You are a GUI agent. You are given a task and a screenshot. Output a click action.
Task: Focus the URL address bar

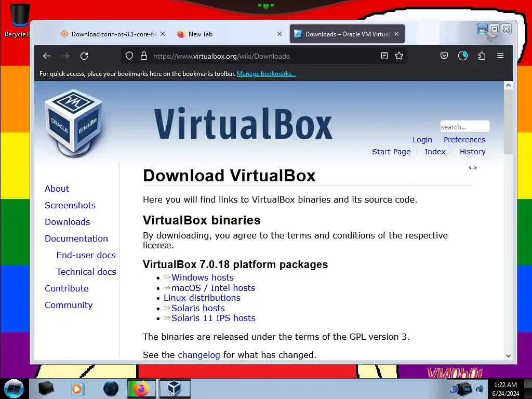pyautogui.click(x=264, y=56)
